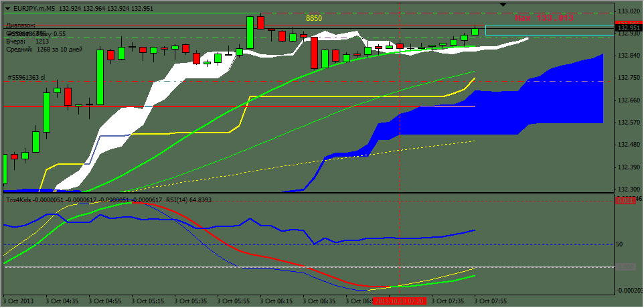
Task: Click the RSI level 50 scale label
Action: tap(619, 244)
